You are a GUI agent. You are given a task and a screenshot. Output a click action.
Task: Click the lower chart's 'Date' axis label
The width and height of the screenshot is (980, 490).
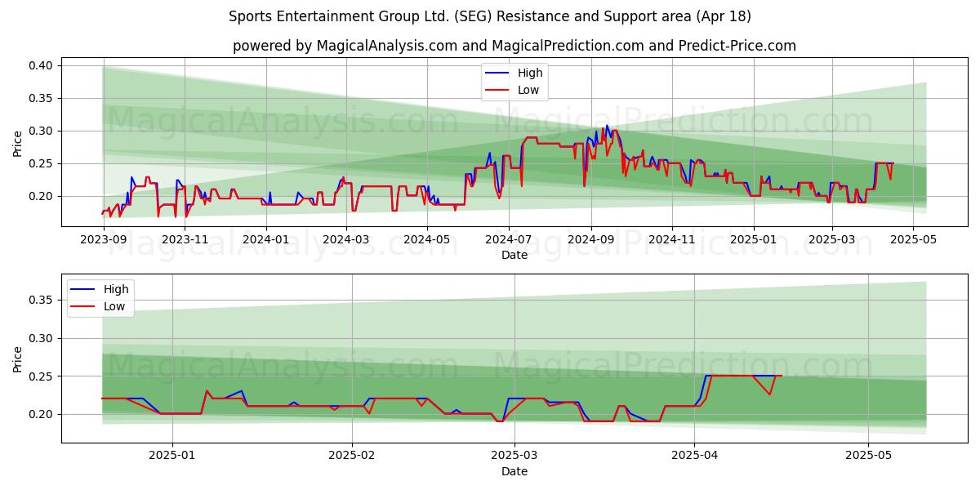[x=514, y=471]
